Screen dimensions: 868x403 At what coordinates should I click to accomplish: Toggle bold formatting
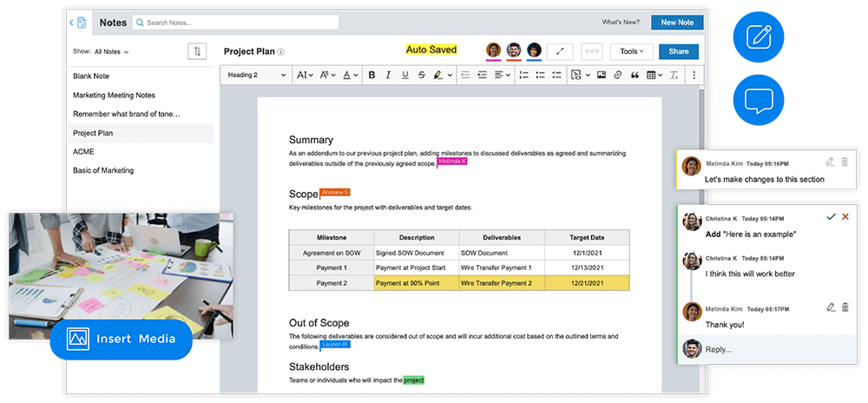point(372,75)
